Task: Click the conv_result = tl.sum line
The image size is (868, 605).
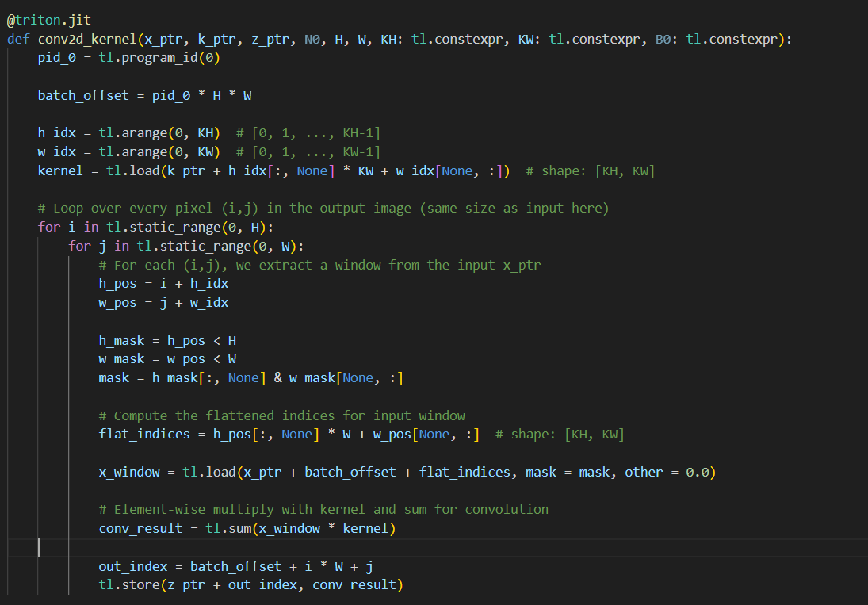Action: [247, 529]
